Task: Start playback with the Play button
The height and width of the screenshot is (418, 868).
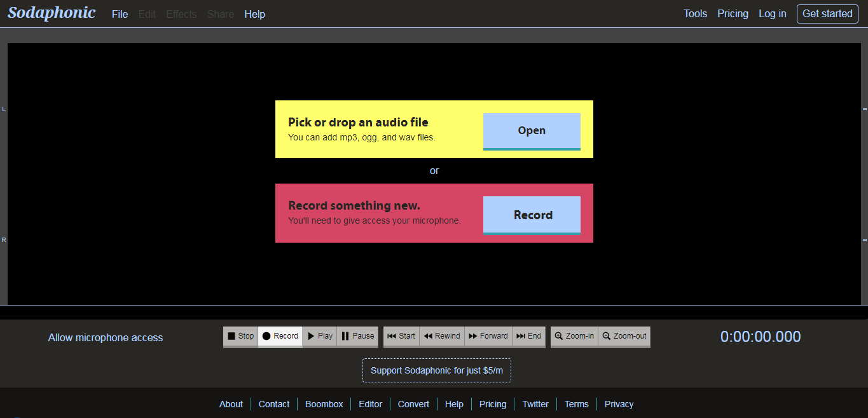Action: click(320, 337)
